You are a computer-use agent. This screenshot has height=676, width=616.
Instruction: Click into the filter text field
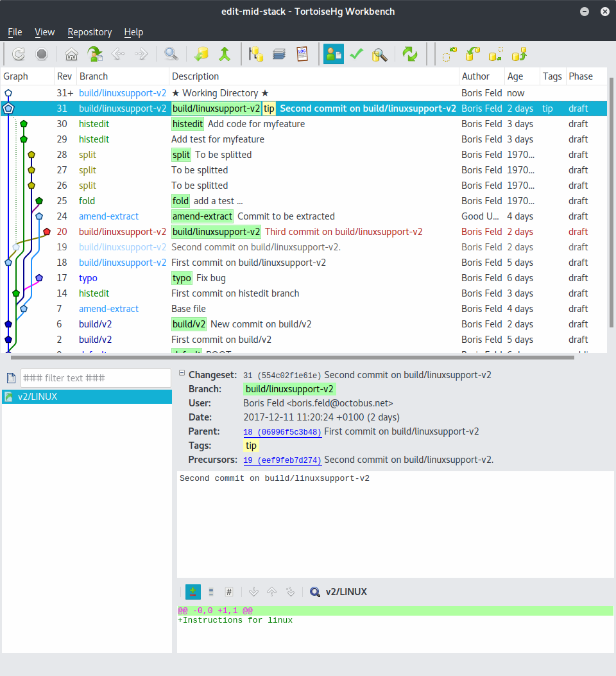(96, 378)
